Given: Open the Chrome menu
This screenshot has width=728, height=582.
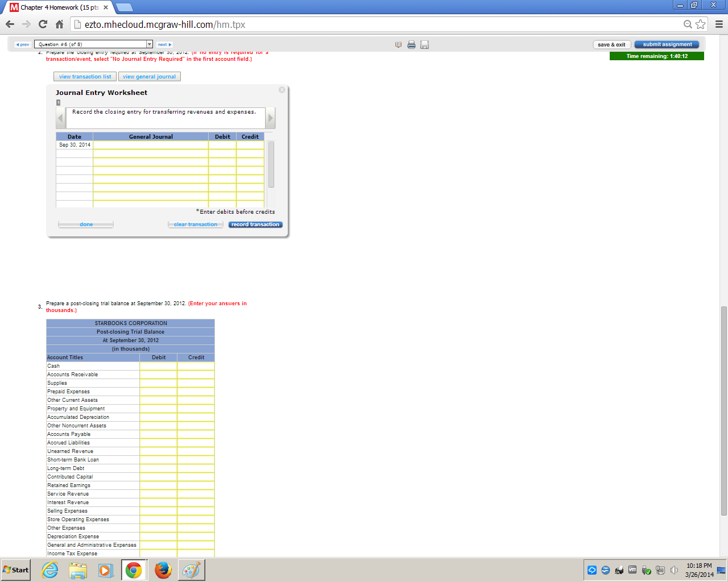Looking at the screenshot, I should [719, 24].
